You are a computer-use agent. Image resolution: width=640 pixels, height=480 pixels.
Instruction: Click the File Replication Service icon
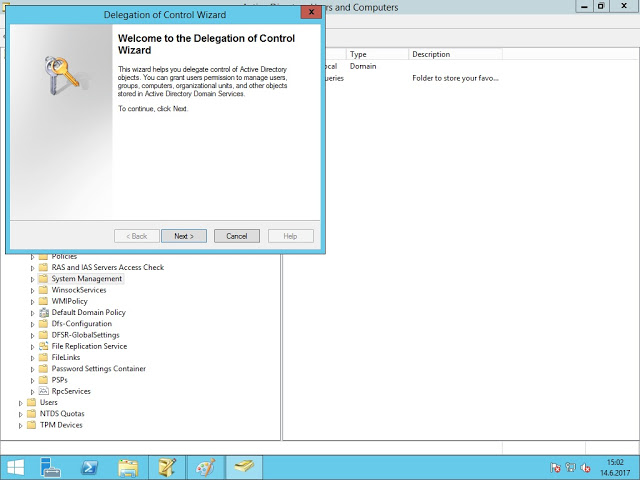pyautogui.click(x=43, y=346)
